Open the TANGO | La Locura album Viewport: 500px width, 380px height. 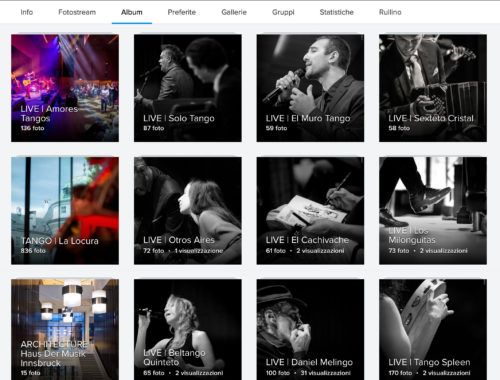(x=65, y=211)
